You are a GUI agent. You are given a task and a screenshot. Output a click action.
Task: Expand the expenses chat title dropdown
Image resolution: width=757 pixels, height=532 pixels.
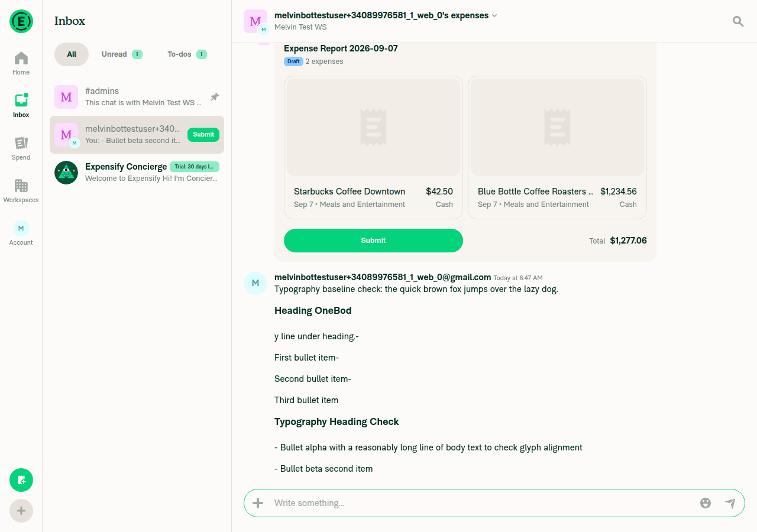[494, 15]
